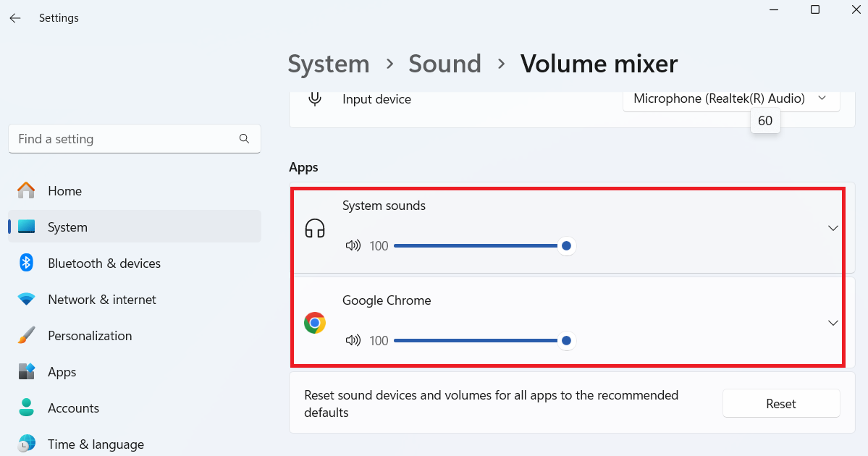
Task: Click the search magnifier icon
Action: 244,138
